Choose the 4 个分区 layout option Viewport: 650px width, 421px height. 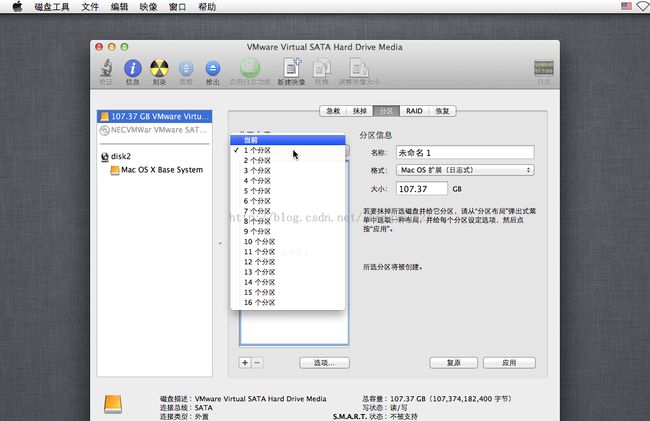pyautogui.click(x=288, y=181)
